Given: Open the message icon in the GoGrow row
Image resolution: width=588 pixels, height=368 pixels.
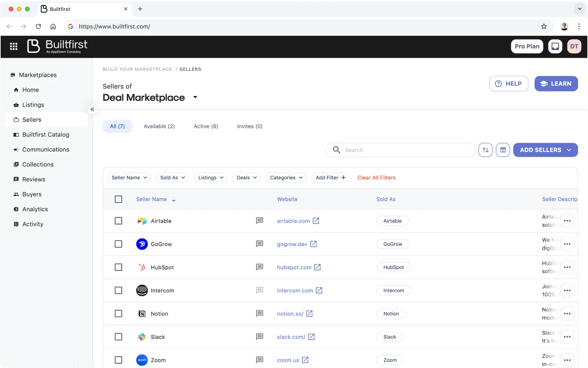Looking at the screenshot, I should (260, 244).
